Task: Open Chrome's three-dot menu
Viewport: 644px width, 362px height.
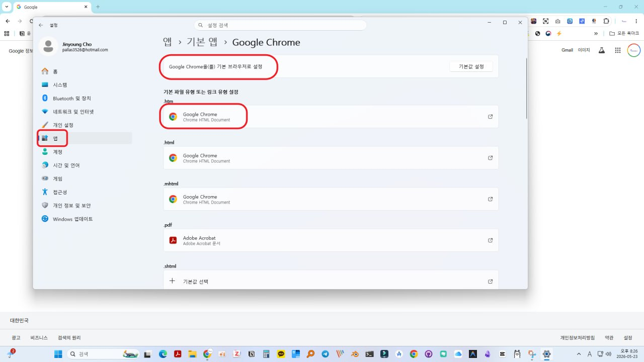Action: pos(637,21)
